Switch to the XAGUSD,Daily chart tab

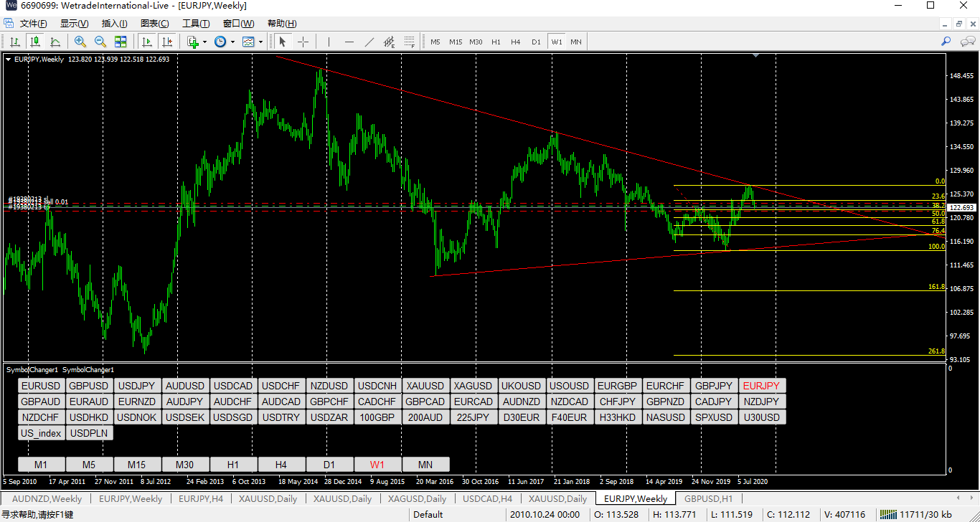click(417, 499)
